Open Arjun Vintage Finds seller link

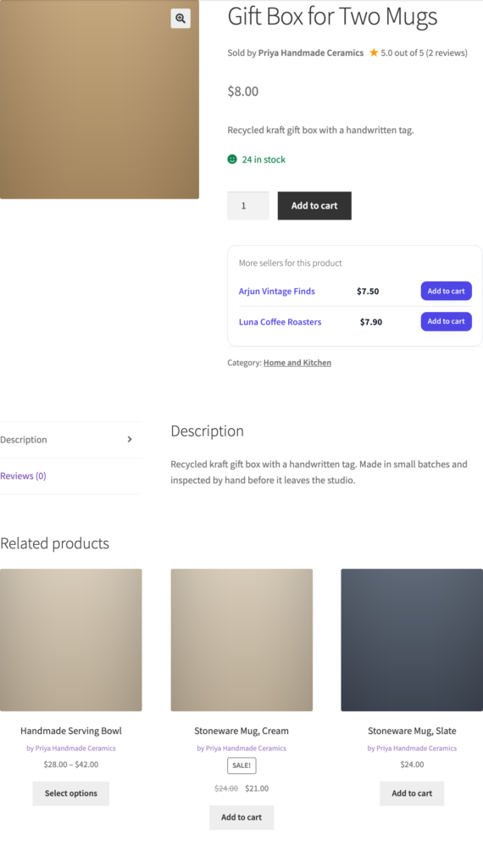point(276,292)
